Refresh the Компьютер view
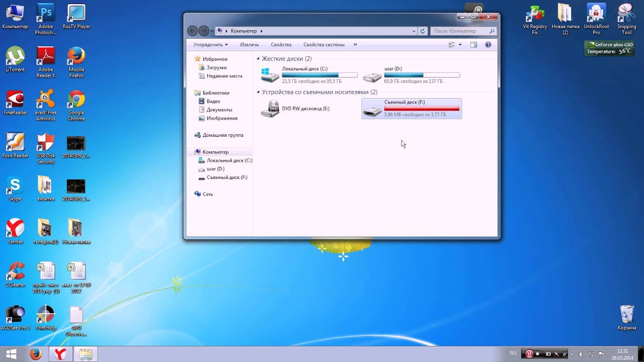The image size is (644, 362). pos(423,31)
